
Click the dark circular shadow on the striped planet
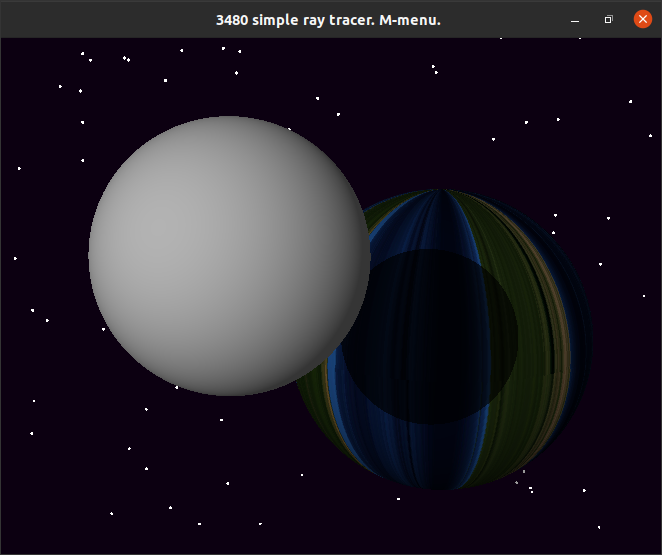[x=430, y=335]
